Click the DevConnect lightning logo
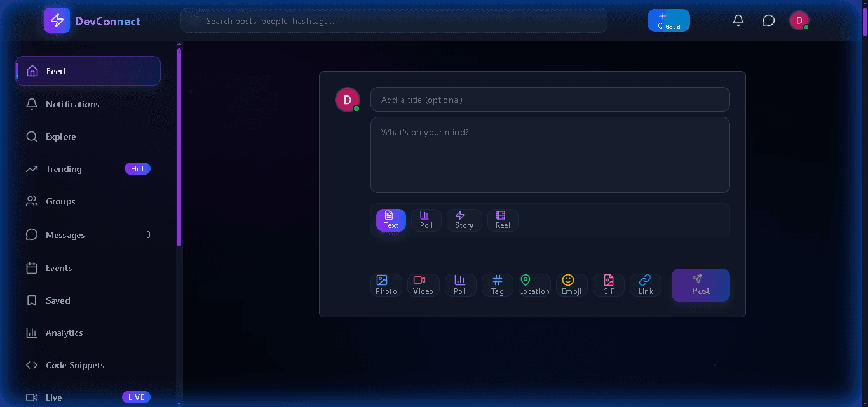The width and height of the screenshot is (868, 407). pos(57,20)
